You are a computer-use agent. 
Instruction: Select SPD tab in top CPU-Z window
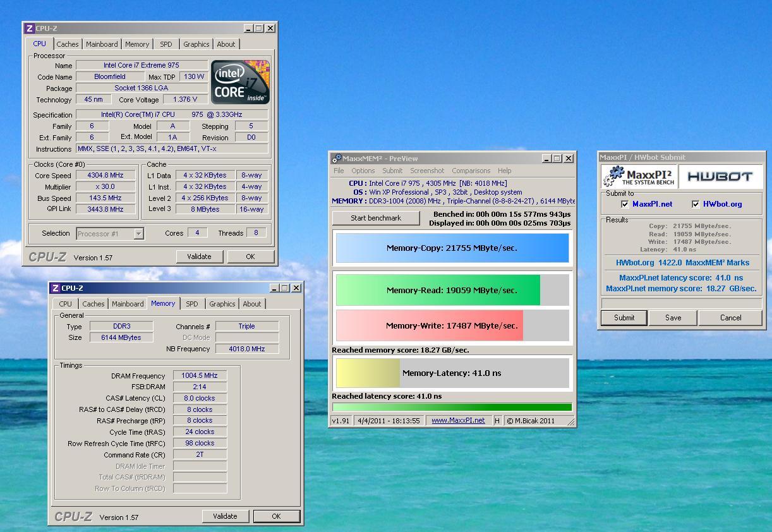pos(166,44)
